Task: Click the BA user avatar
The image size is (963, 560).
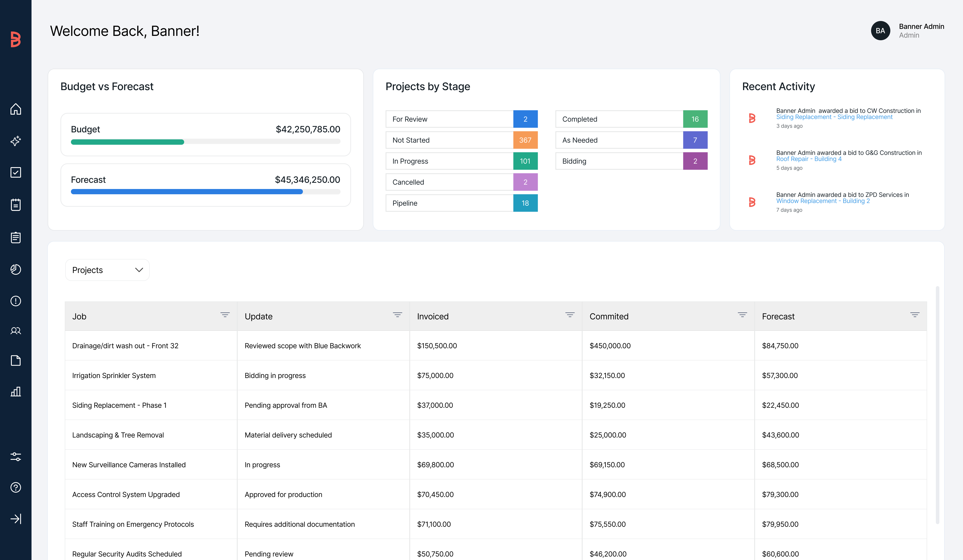Action: pos(880,31)
